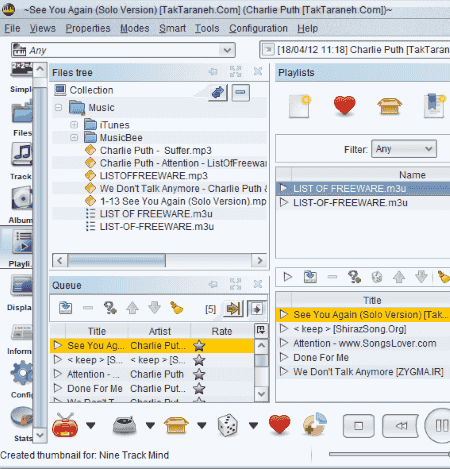
Task: Open the Smart menu
Action: pos(172,28)
